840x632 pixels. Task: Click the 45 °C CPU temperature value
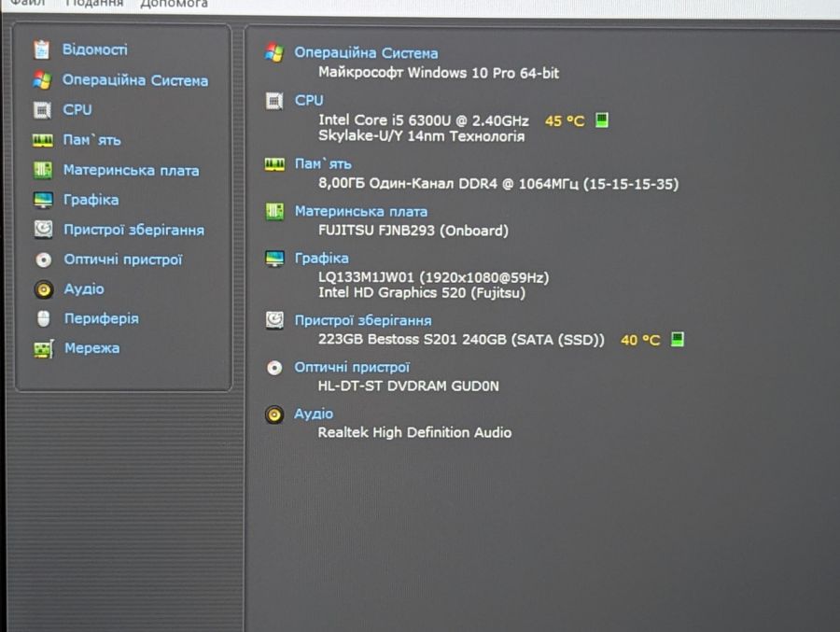tap(565, 121)
